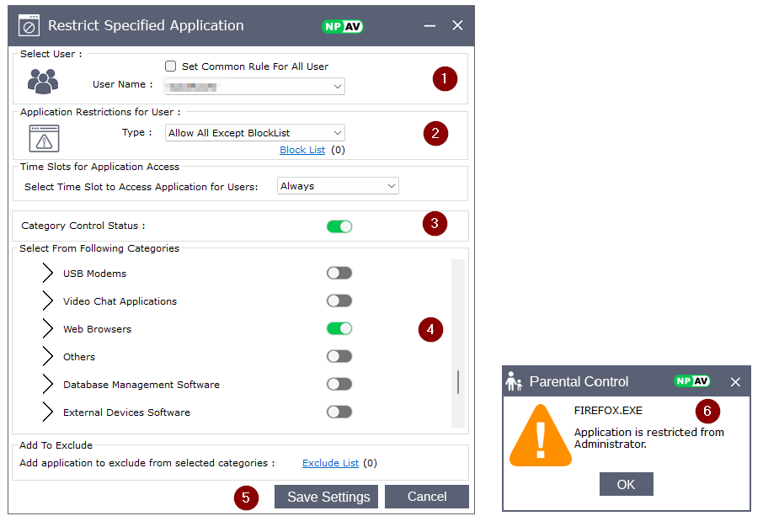The width and height of the screenshot is (763, 532).
Task: Open the Block List link
Action: click(302, 151)
